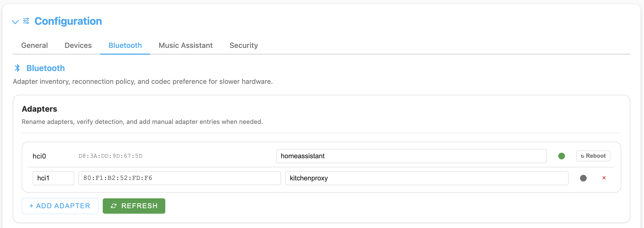Click the hci0 MAC address text
This screenshot has height=228, width=644.
pos(111,156)
